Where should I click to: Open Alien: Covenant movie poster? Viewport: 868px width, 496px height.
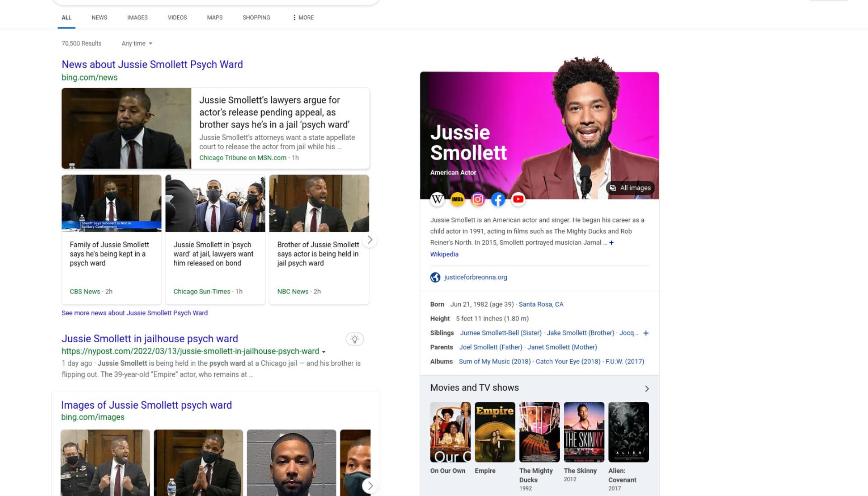[628, 432]
